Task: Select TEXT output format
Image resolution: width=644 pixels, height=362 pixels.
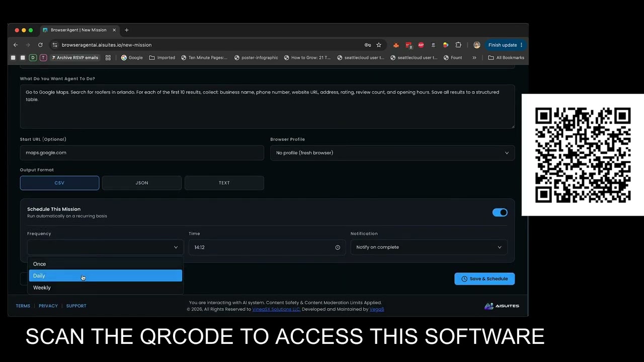Action: click(x=224, y=183)
